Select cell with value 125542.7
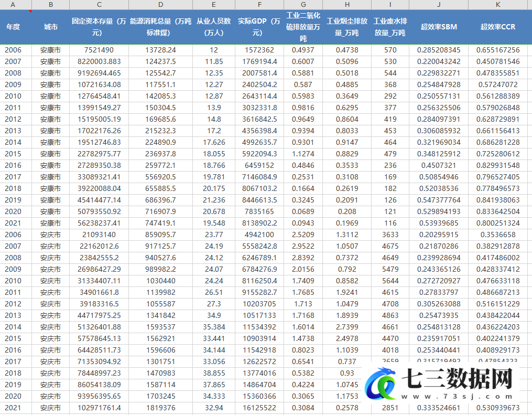Viewport: 532px width, 415px height. [x=160, y=73]
